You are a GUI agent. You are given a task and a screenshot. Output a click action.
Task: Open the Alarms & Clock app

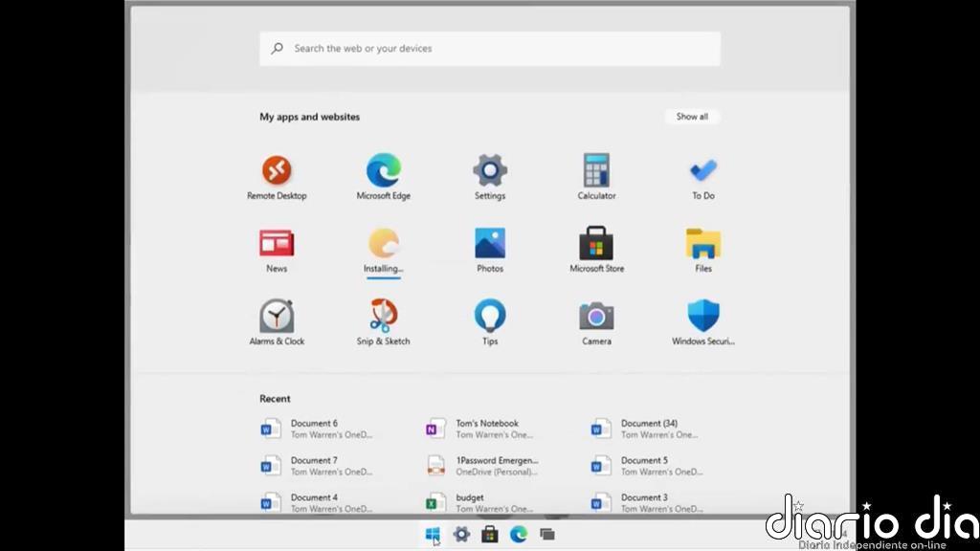pos(277,318)
